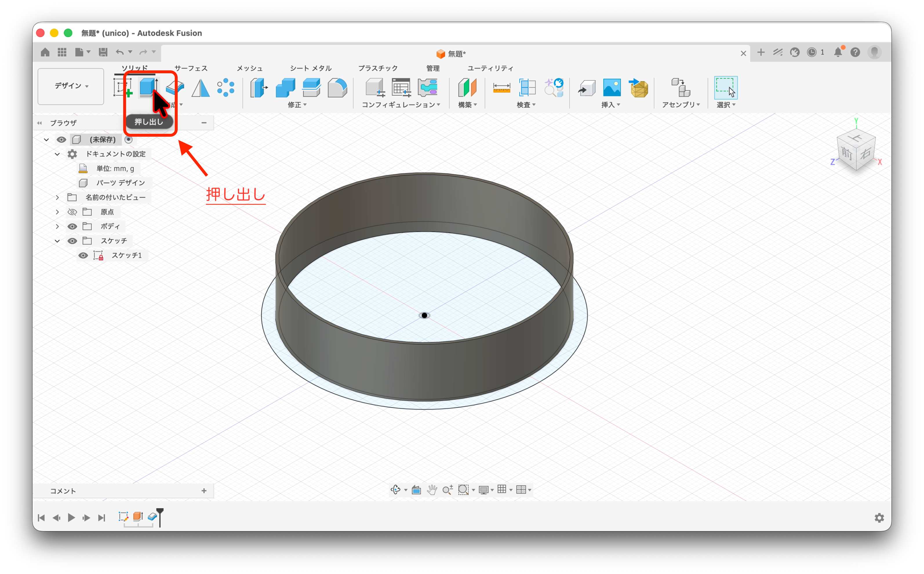Click the Pattern dots tool icon

click(x=226, y=88)
